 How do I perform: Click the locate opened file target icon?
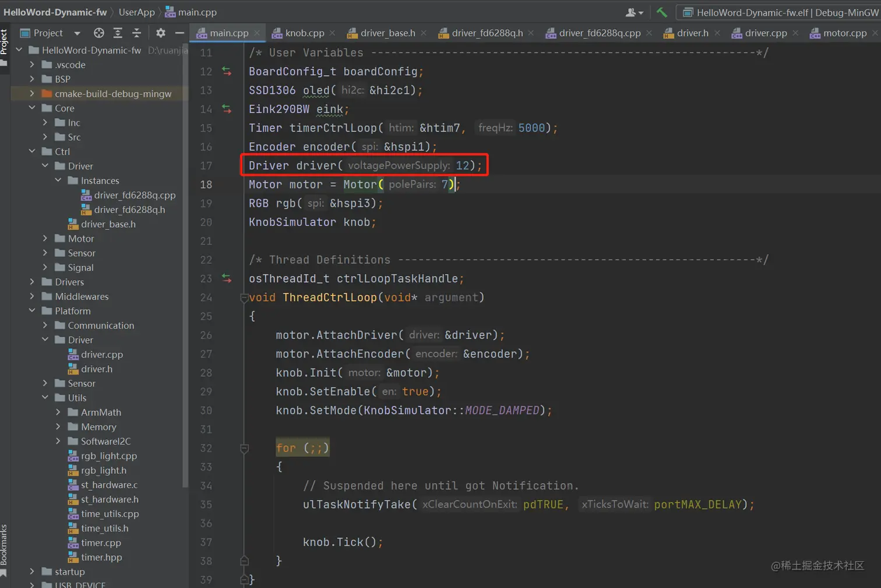coord(99,33)
